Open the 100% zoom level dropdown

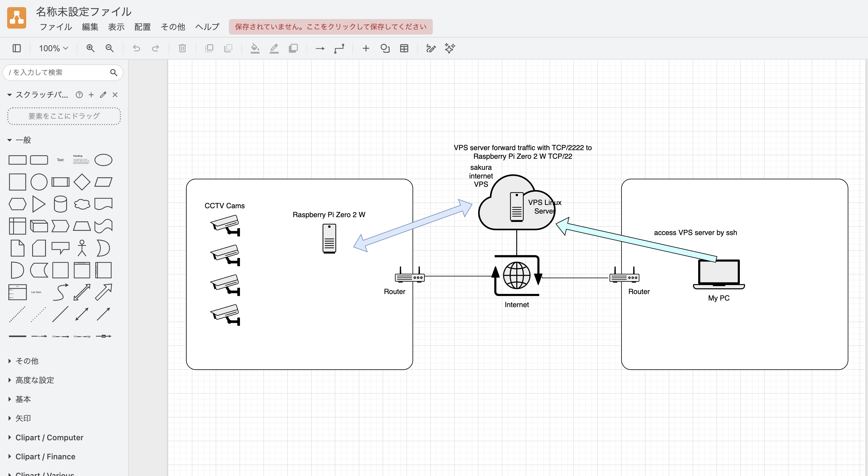click(53, 48)
